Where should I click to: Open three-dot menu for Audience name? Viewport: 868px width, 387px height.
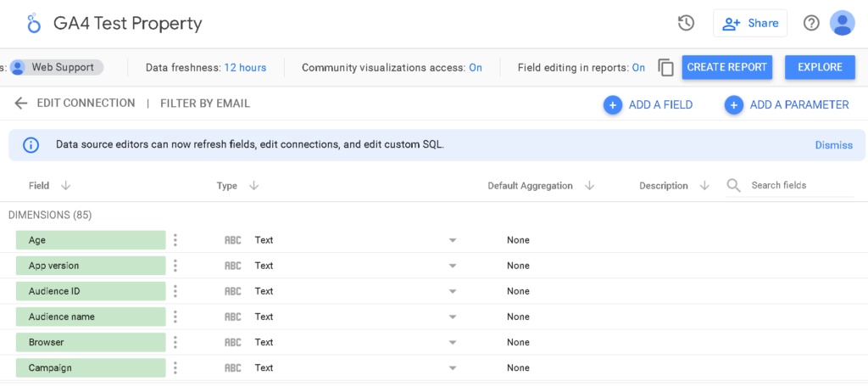coord(175,317)
